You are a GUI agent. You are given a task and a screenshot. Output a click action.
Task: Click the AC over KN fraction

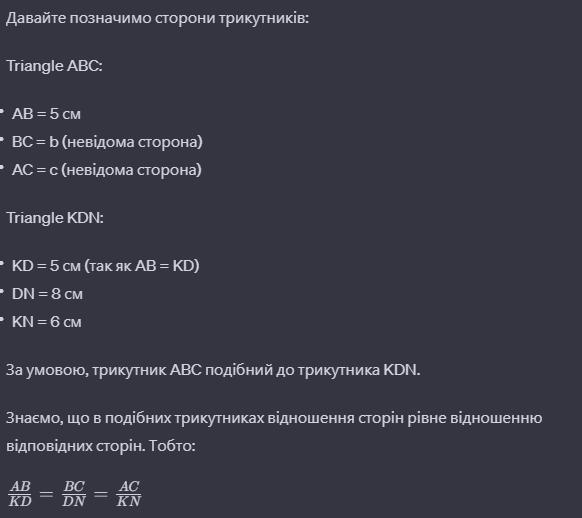(x=129, y=494)
